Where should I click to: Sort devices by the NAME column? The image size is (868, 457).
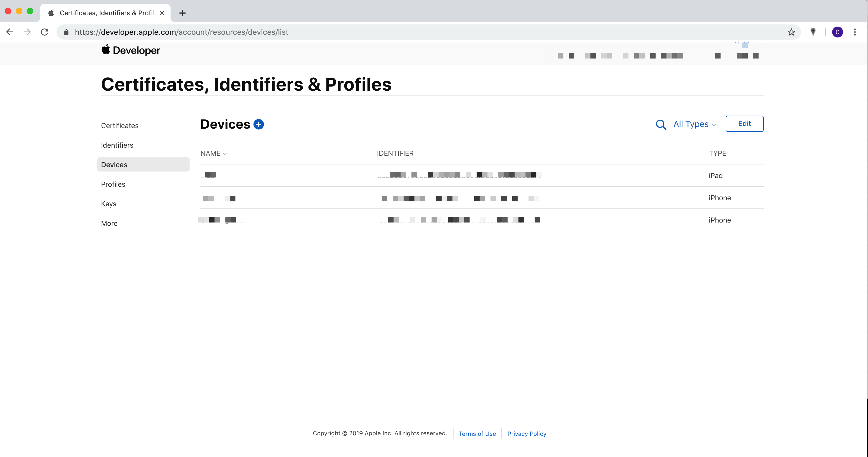[213, 153]
